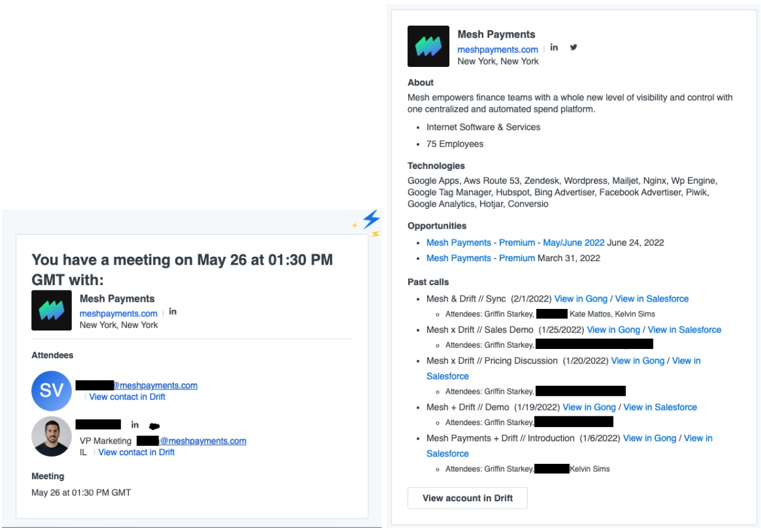761x532 pixels.
Task: Open meshpayments.com link in right panel
Action: coord(498,49)
